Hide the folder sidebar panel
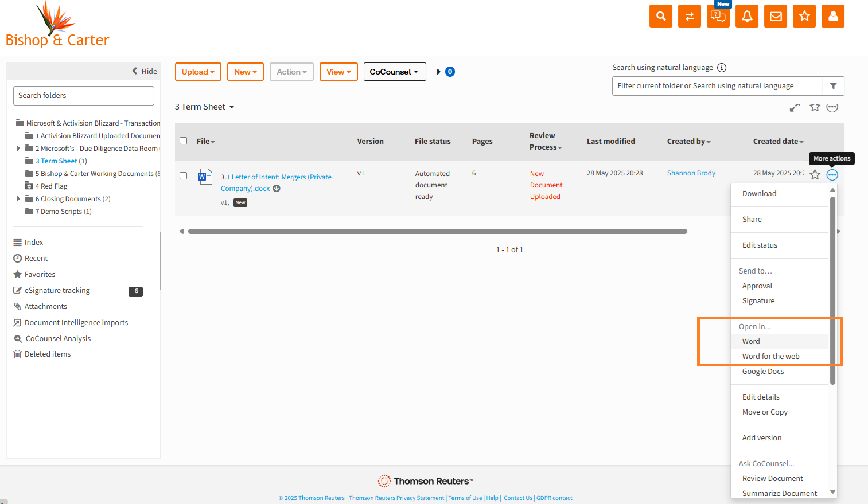The height and width of the screenshot is (504, 868). click(x=145, y=71)
